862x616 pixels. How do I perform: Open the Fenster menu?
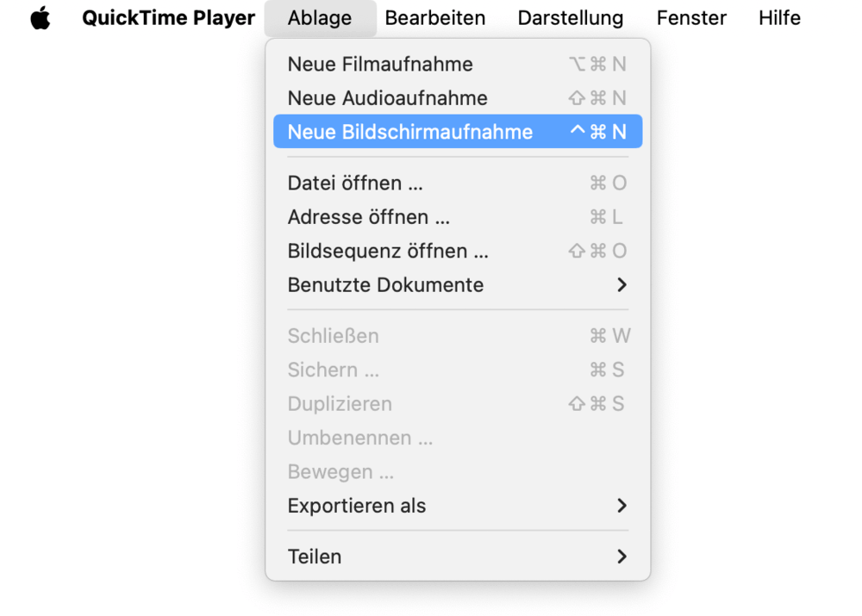point(691,18)
